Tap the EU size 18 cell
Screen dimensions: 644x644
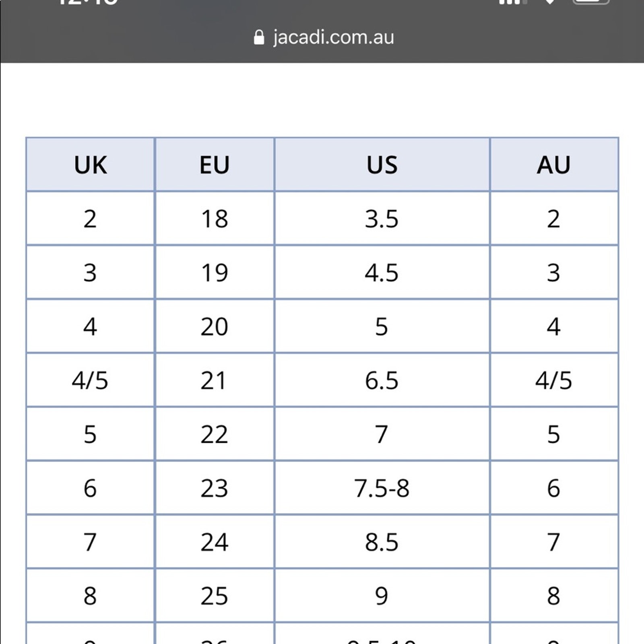click(215, 219)
